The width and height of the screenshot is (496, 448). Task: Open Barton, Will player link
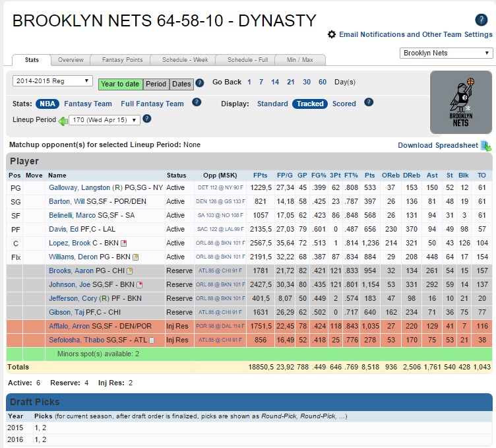pos(67,201)
